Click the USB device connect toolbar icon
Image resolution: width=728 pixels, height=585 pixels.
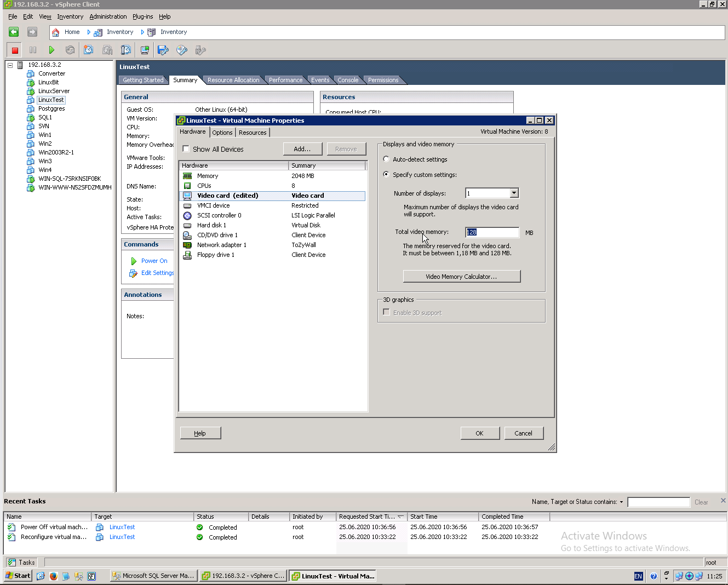pos(200,50)
